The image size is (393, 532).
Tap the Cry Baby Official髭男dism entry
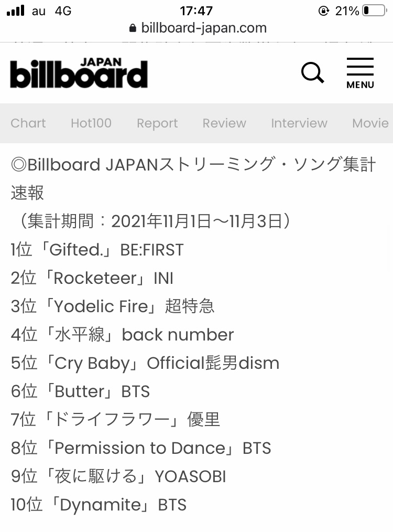pos(145,363)
